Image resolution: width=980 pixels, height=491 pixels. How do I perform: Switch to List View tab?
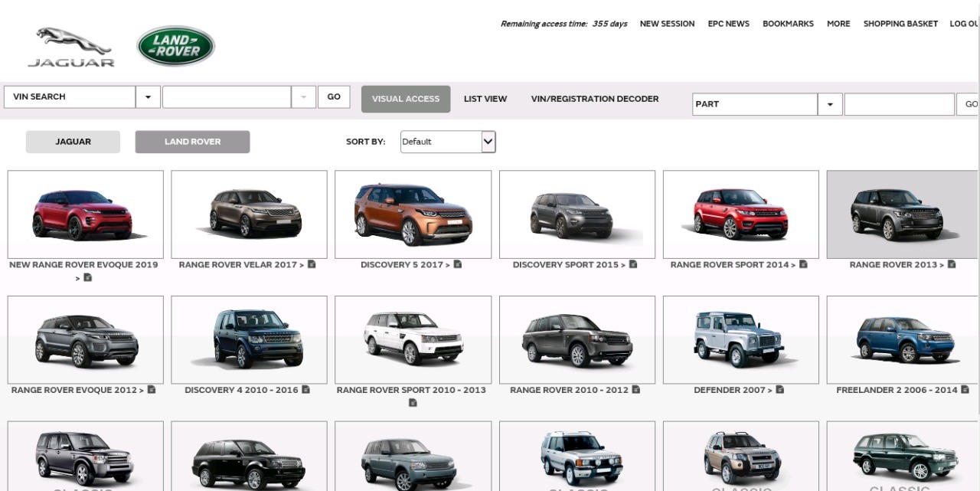tap(485, 99)
